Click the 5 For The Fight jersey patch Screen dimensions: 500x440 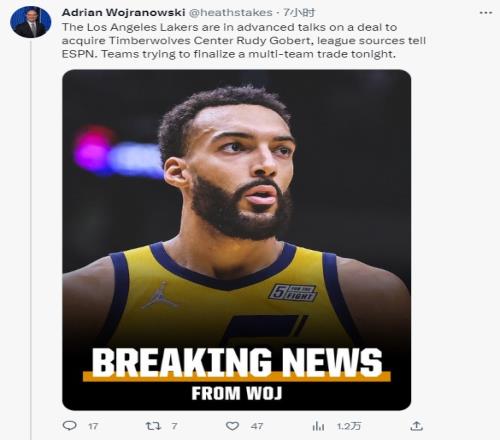tap(293, 293)
